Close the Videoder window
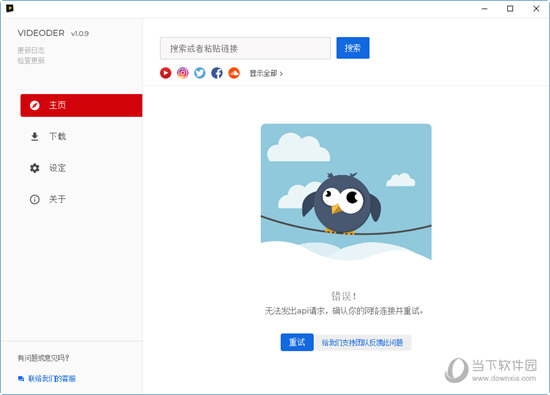The height and width of the screenshot is (395, 550). click(x=536, y=9)
